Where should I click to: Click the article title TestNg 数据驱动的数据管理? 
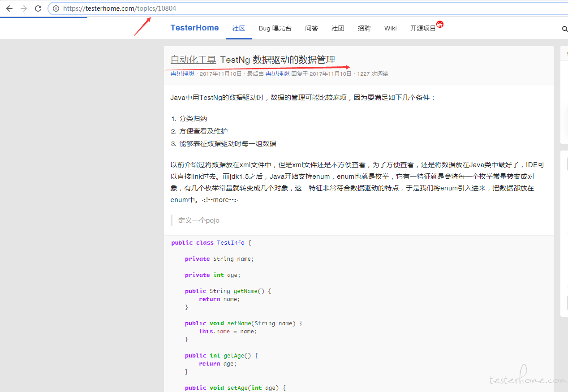coord(278,60)
